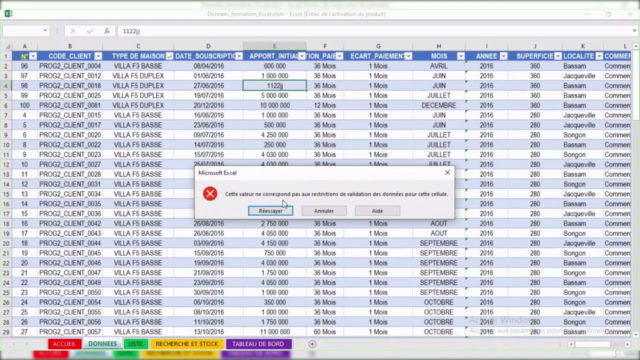
Task: Click the Select All corner triangle of the sheet
Action: pos(7,47)
